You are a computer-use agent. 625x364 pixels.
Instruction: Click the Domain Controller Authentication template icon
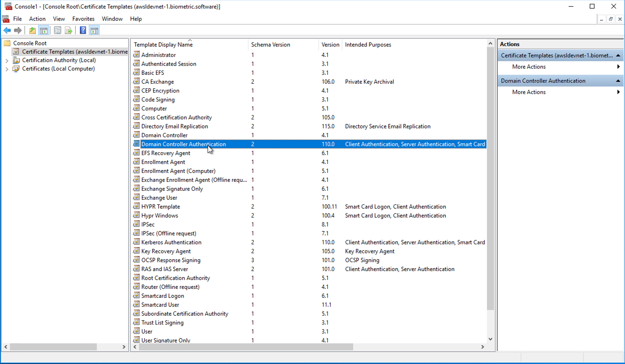pyautogui.click(x=136, y=144)
